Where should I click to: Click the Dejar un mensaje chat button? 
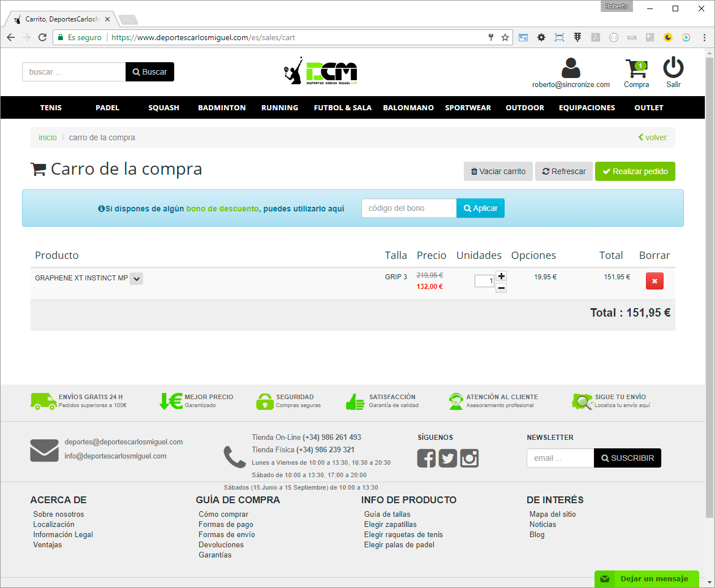647,579
